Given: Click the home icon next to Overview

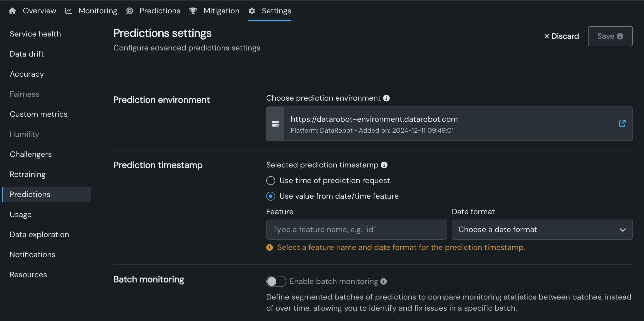Looking at the screenshot, I should 12,11.
